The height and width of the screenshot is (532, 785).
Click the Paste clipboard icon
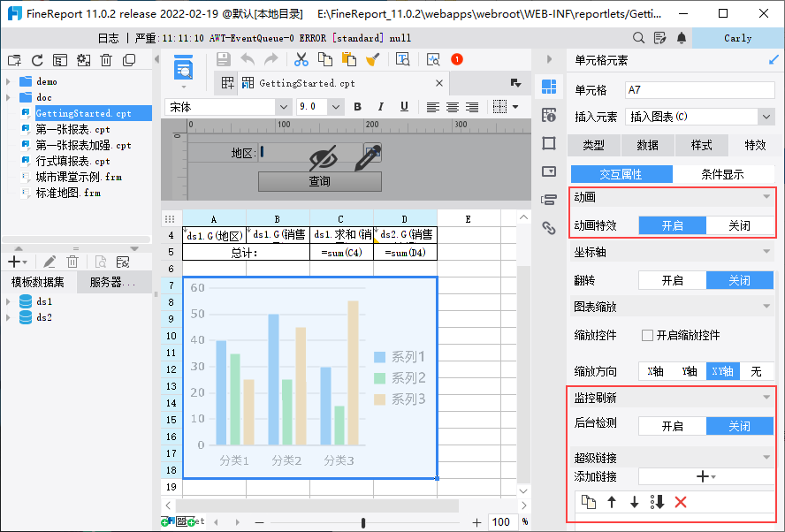[x=349, y=59]
